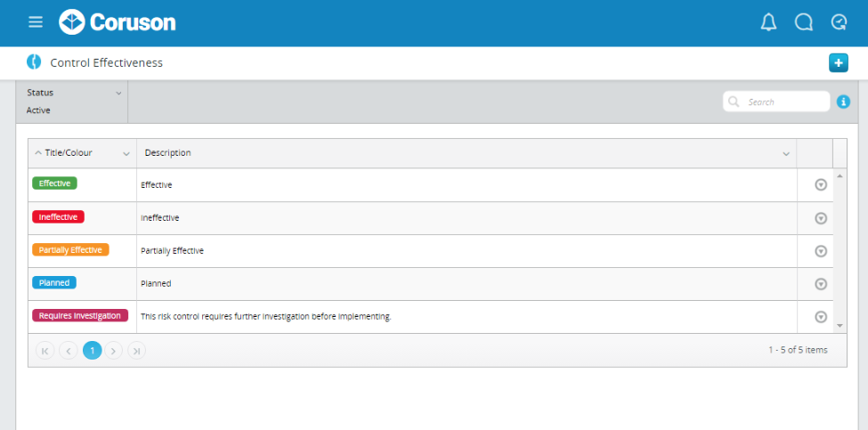The width and height of the screenshot is (868, 430).
Task: Open actions menu for Requires Investigation row
Action: point(821,317)
